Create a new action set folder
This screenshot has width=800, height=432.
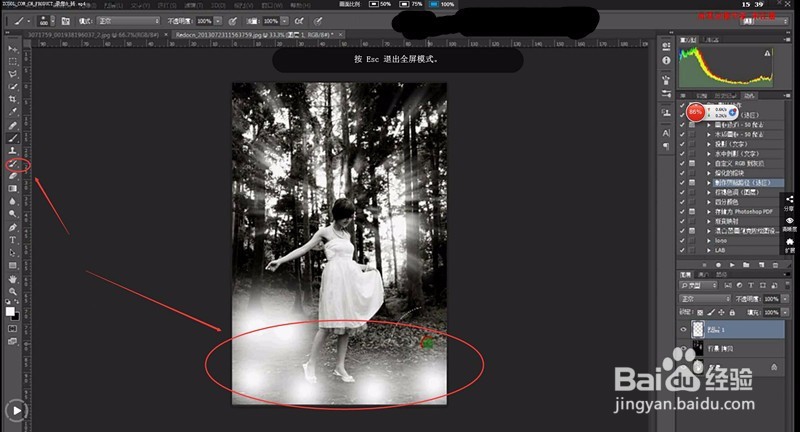coord(746,265)
